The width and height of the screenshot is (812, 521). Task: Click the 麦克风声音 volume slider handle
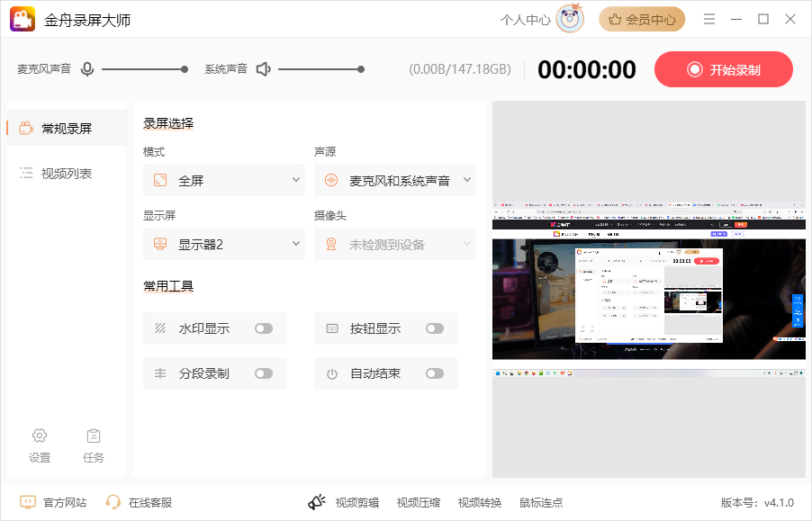tap(185, 68)
